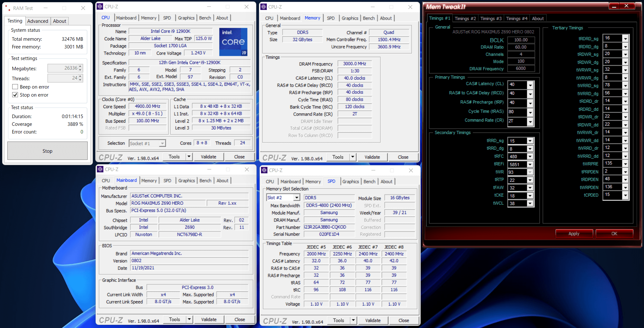Switch to Advanced tab in RAM Test
644x328 pixels.
click(x=38, y=21)
